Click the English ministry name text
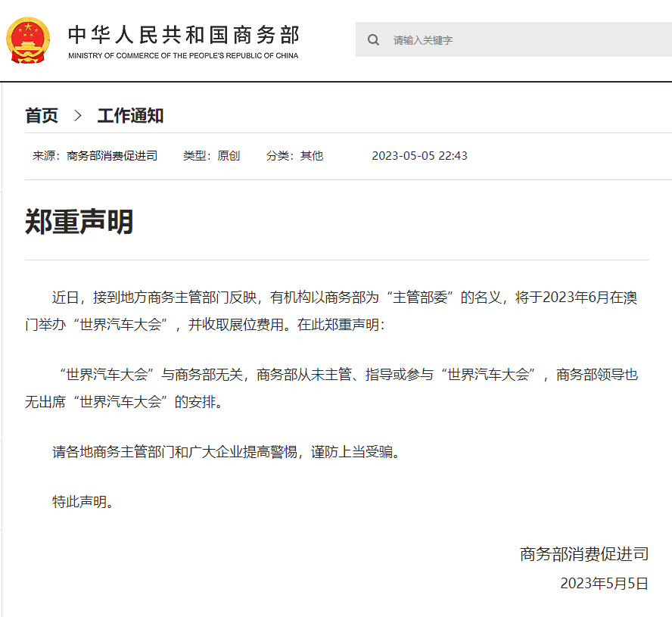672x617 pixels. [183, 56]
